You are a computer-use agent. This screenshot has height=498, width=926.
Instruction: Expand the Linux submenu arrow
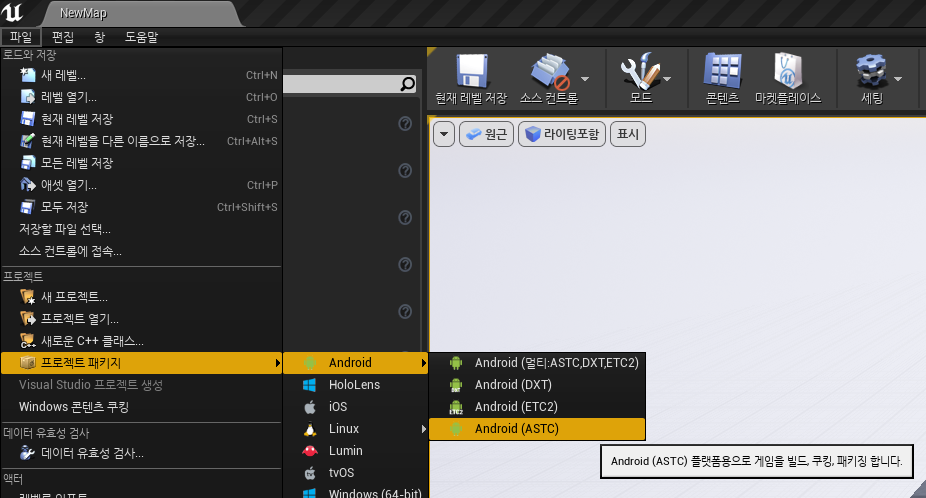pos(423,429)
